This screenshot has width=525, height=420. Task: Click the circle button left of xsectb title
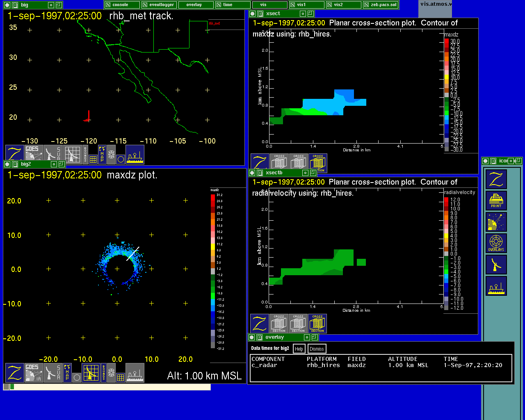(x=252, y=173)
